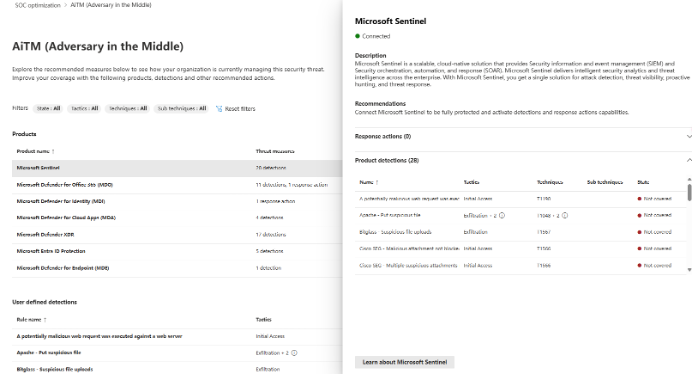Click the Reset filters funnel icon
This screenshot has width=695, height=375.
click(x=219, y=109)
